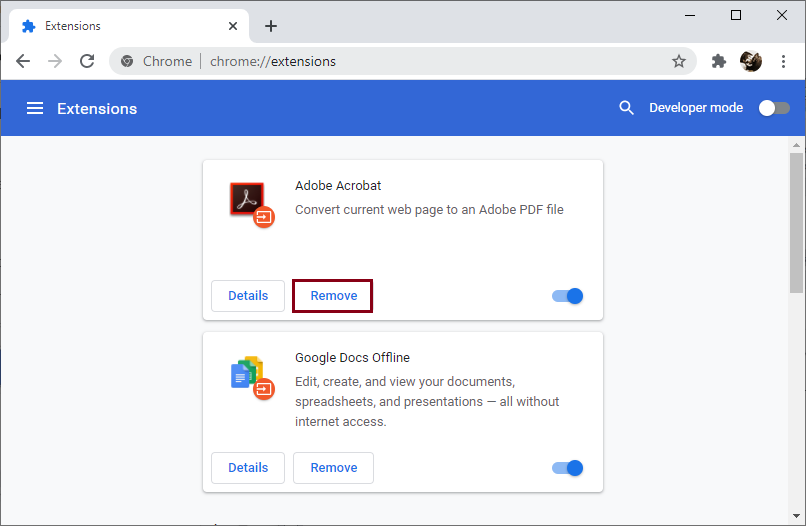Click the Adobe Acrobat extension icon
This screenshot has width=806, height=526.
(252, 204)
